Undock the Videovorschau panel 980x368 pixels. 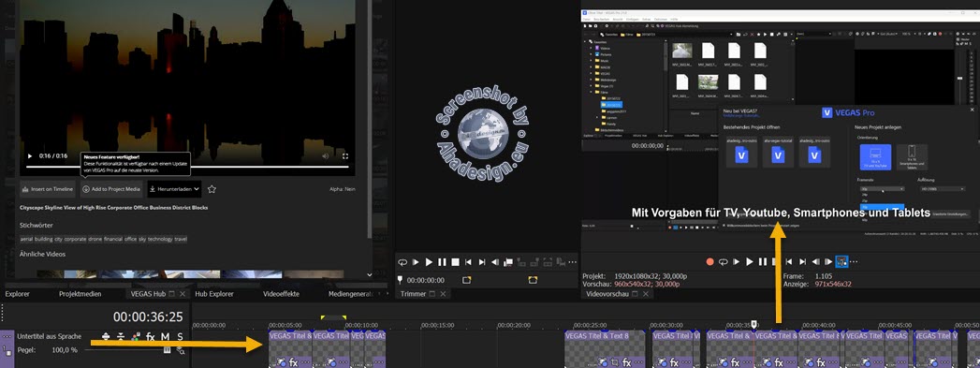(635, 294)
